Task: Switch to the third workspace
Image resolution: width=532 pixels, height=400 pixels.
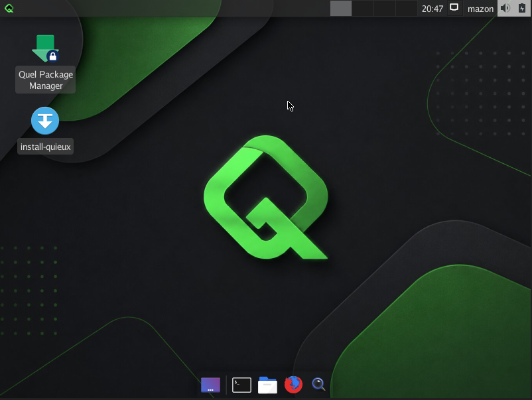Action: click(384, 8)
